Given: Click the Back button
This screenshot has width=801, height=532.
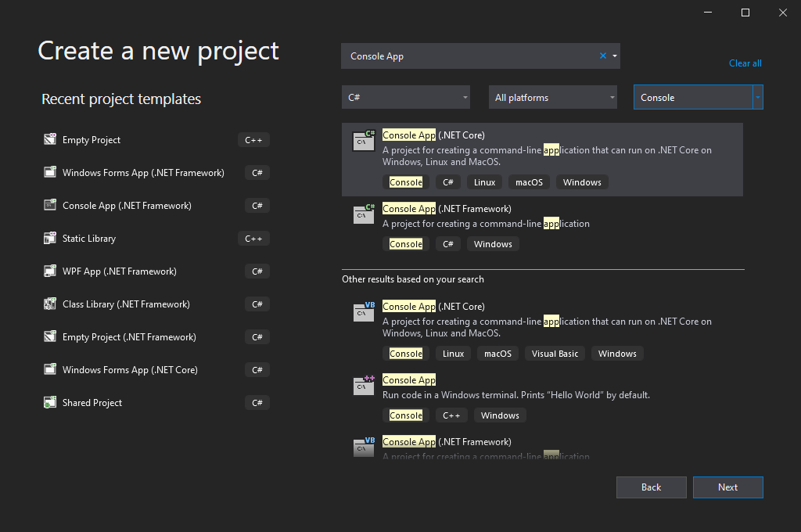Looking at the screenshot, I should (652, 487).
